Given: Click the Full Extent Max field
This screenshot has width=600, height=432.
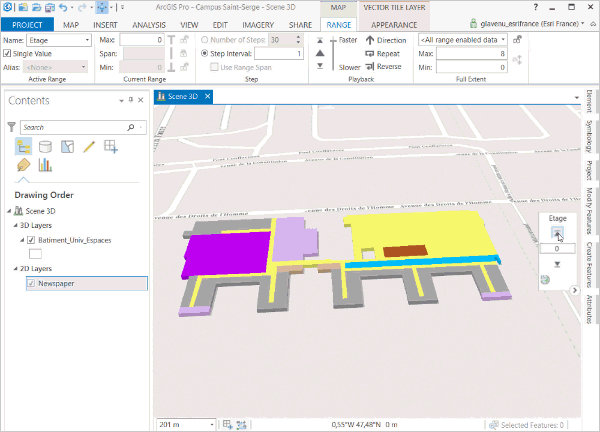Looking at the screenshot, I should [x=471, y=54].
